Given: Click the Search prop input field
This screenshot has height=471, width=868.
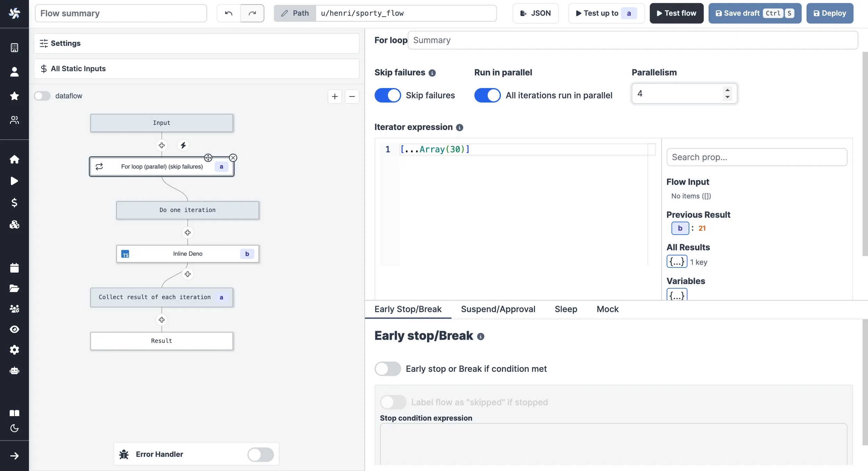Looking at the screenshot, I should 757,157.
